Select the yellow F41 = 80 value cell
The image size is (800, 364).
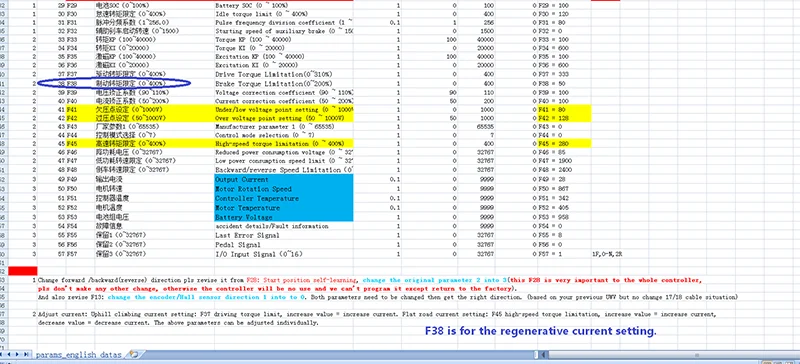[564, 110]
